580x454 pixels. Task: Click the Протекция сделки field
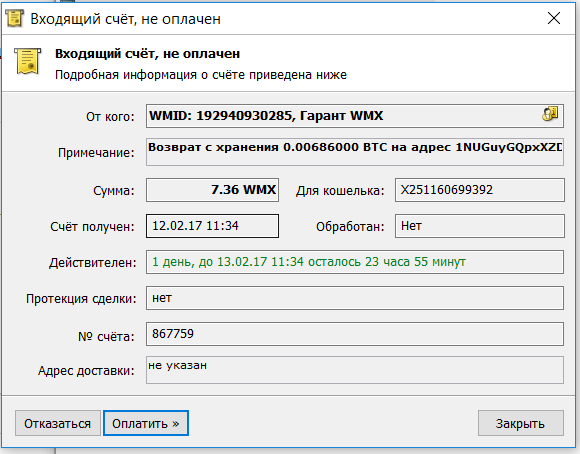(x=355, y=298)
